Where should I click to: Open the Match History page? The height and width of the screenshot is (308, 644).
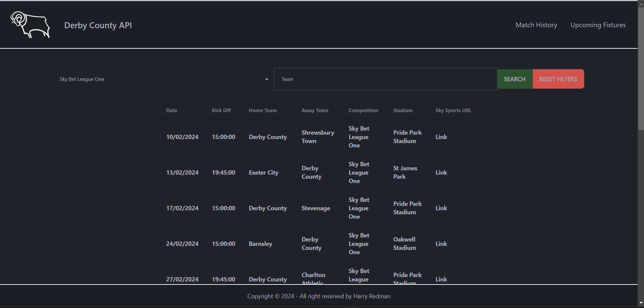coord(536,25)
